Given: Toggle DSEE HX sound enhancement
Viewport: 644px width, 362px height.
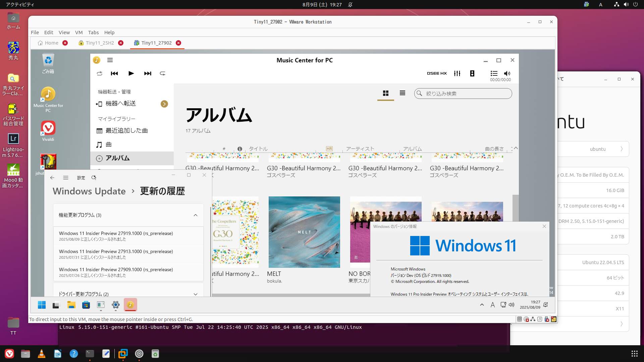Looking at the screenshot, I should [x=437, y=73].
